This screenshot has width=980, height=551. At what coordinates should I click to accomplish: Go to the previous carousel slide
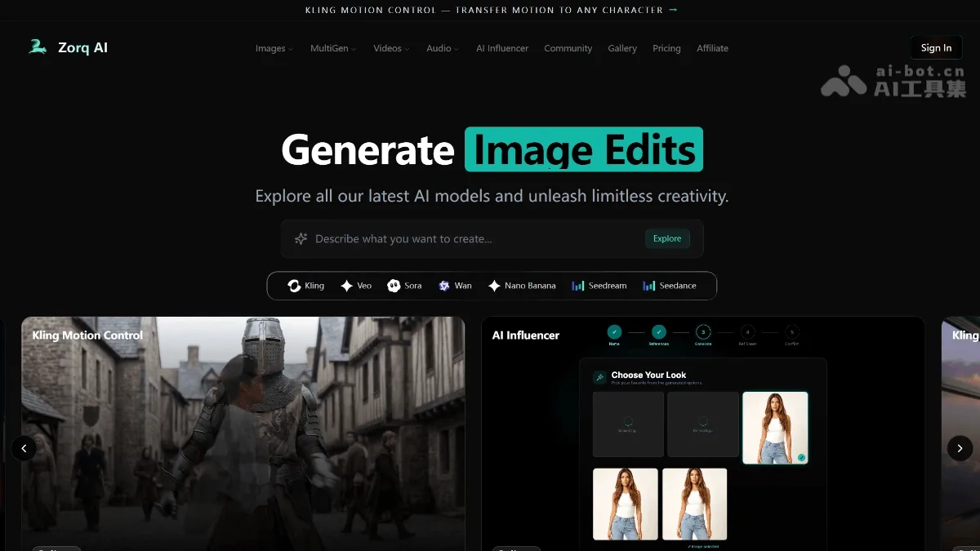(x=24, y=448)
